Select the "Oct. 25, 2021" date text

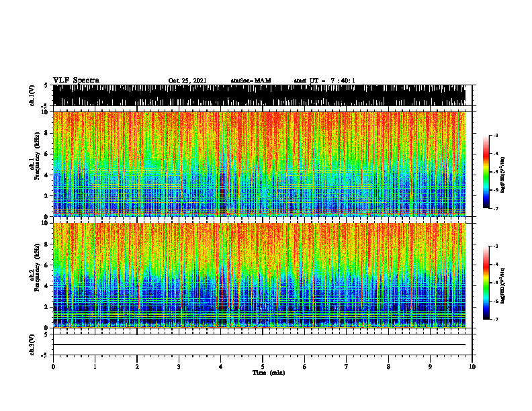coord(187,81)
